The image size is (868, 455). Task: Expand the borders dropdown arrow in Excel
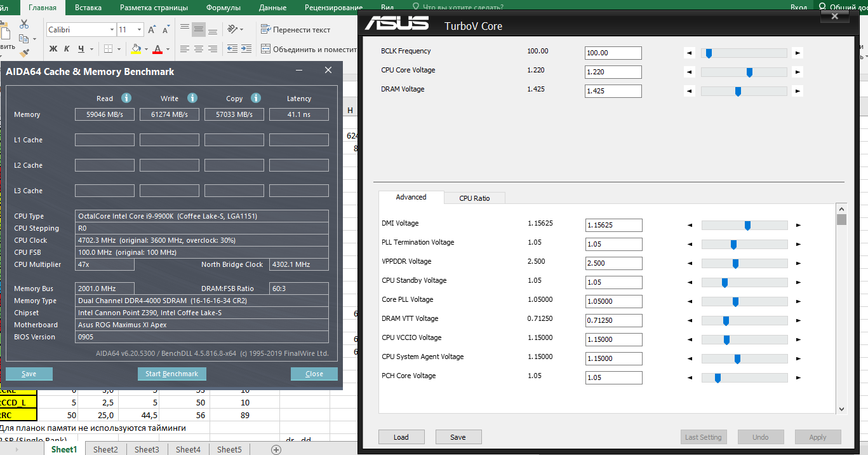[x=119, y=49]
